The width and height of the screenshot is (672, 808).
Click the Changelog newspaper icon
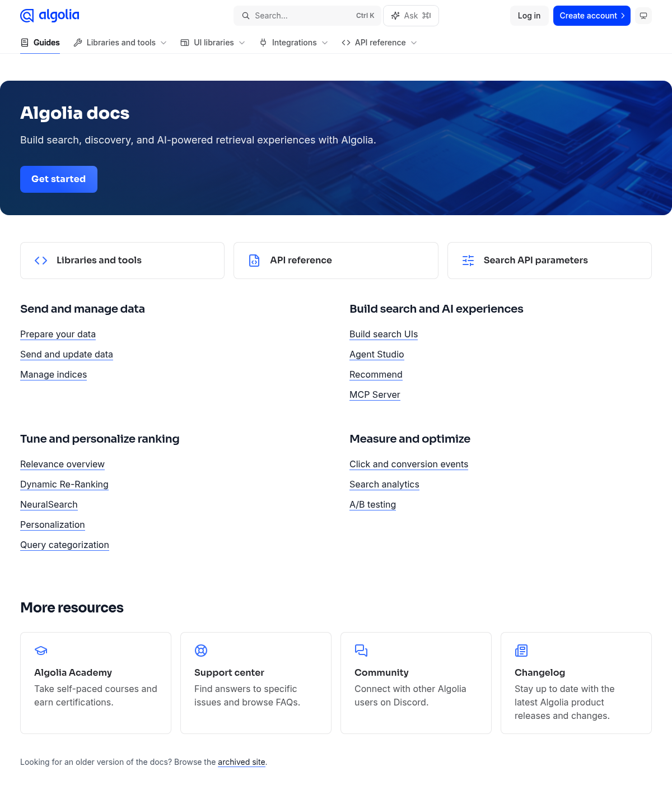tap(521, 651)
